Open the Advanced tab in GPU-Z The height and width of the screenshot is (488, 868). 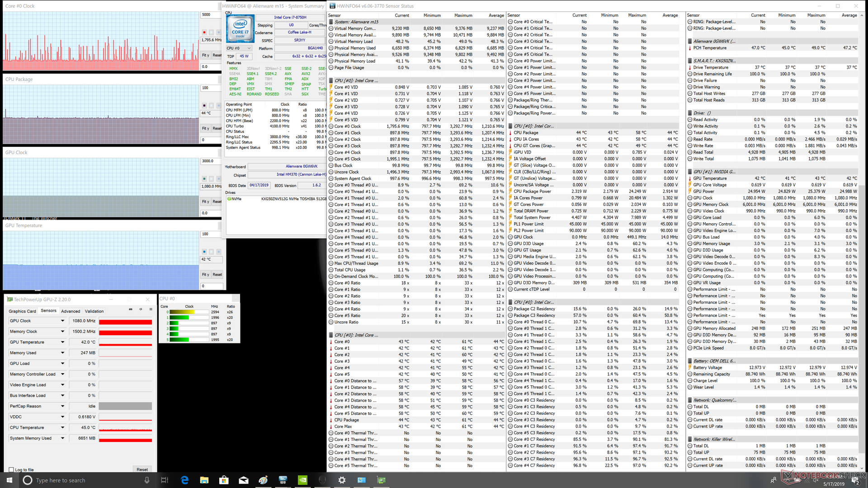tap(71, 311)
